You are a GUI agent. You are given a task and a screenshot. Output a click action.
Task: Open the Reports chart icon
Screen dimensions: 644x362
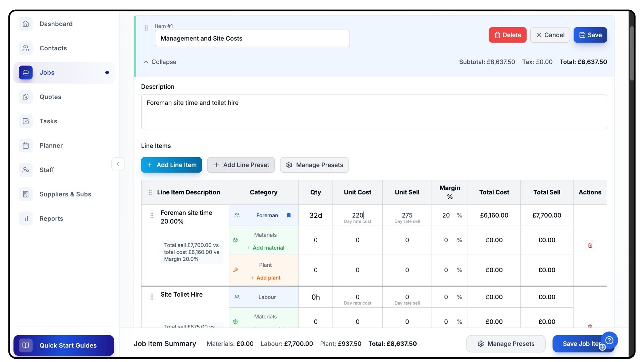[26, 219]
